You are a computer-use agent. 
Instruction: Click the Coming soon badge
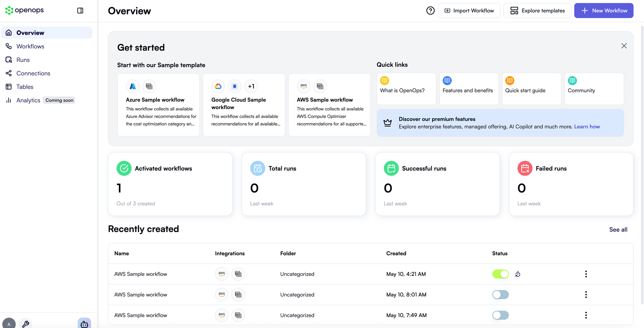tap(59, 100)
